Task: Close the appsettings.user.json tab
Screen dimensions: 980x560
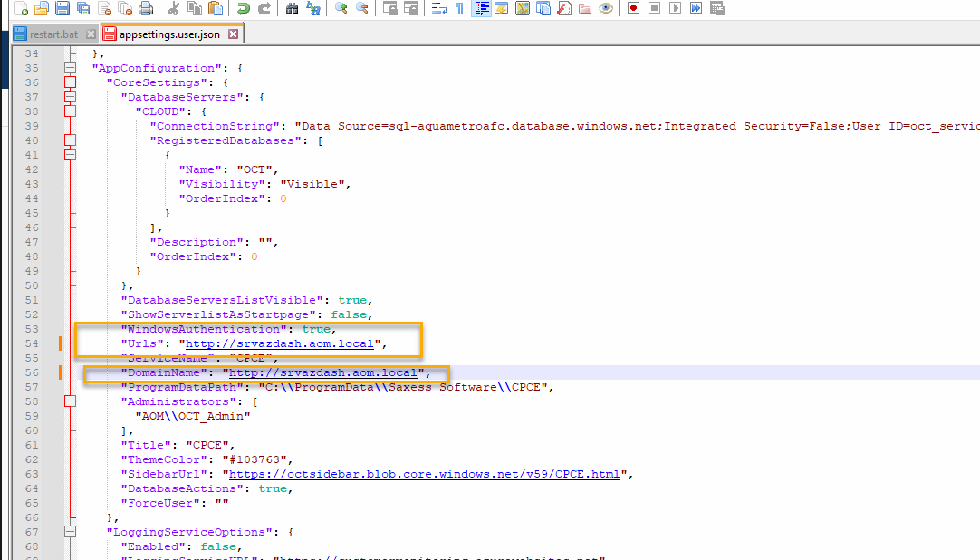Action: pos(233,34)
